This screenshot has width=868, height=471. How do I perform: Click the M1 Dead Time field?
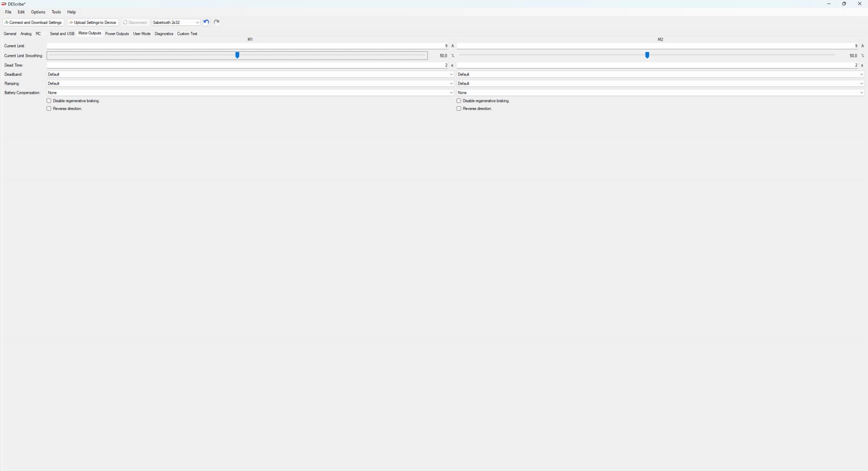click(248, 65)
